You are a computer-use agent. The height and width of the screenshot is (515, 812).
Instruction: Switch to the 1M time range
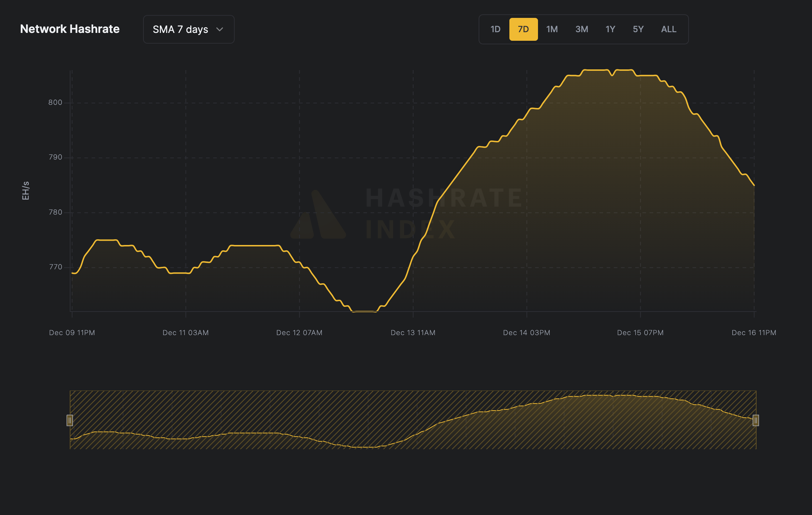pos(552,29)
